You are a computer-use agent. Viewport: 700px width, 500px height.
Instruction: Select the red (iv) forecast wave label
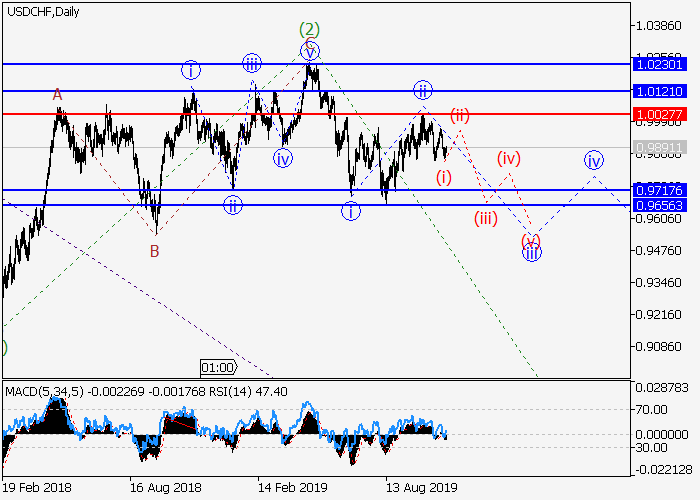coord(510,158)
